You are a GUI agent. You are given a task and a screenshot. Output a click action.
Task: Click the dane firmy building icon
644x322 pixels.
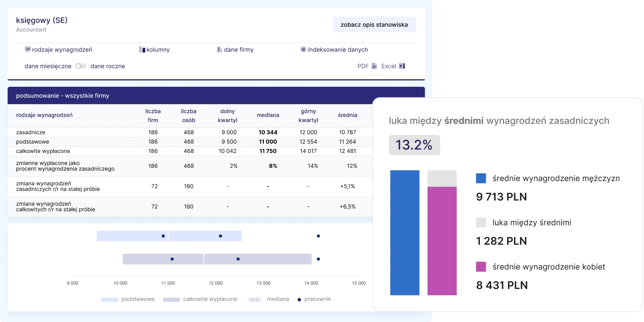[219, 50]
